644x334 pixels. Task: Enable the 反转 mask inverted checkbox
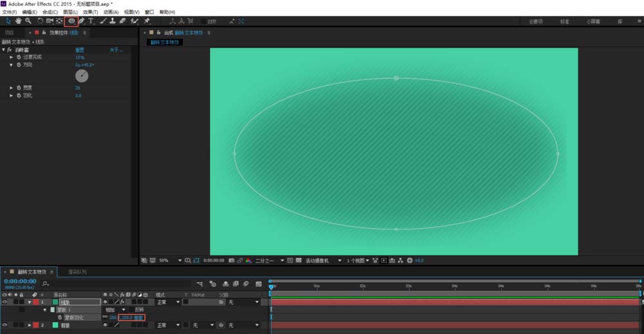click(131, 309)
